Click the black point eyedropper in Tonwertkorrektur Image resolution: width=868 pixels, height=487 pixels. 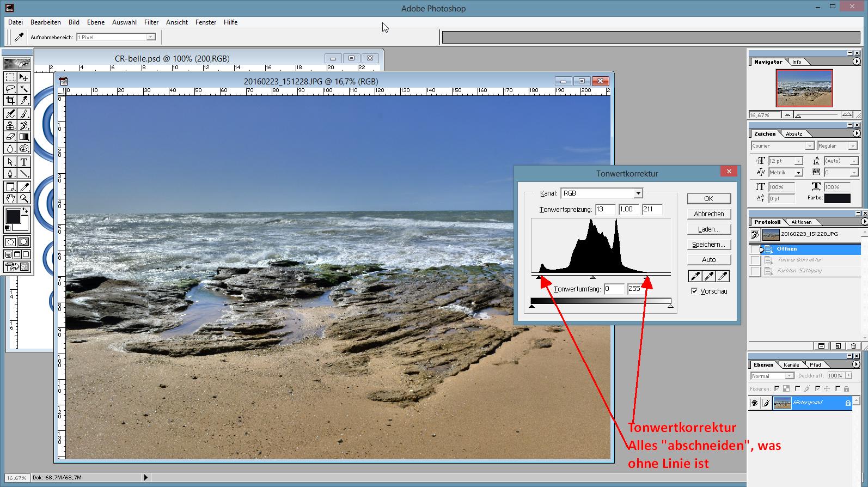pos(695,276)
